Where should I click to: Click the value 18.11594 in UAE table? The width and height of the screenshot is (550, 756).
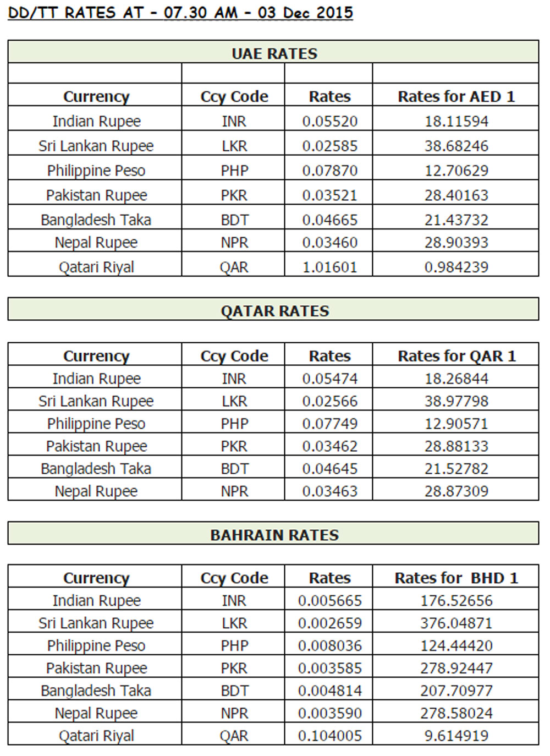pyautogui.click(x=456, y=121)
